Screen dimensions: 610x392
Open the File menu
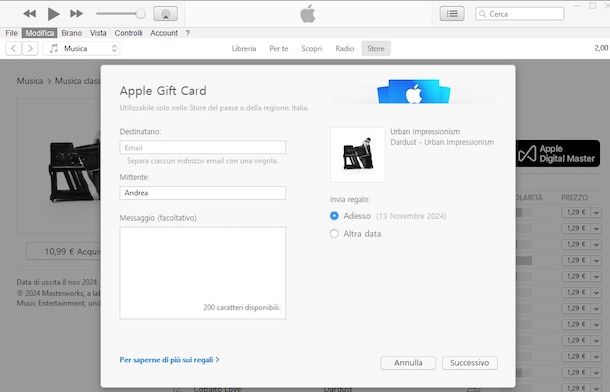(11, 33)
